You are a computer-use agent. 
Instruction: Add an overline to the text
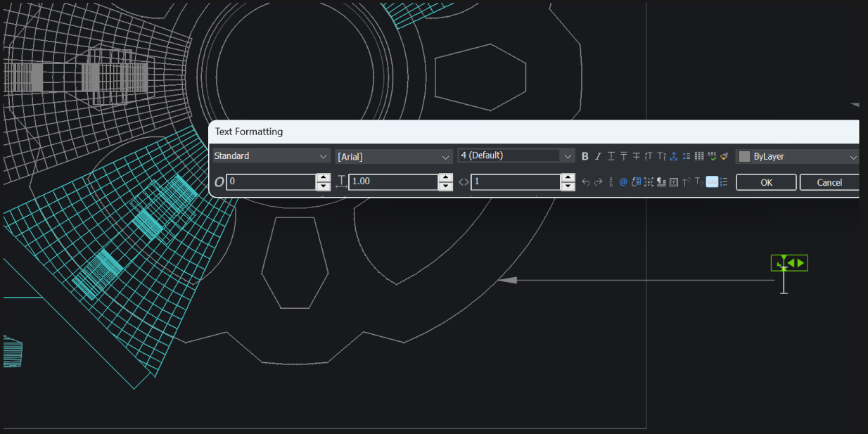point(623,155)
